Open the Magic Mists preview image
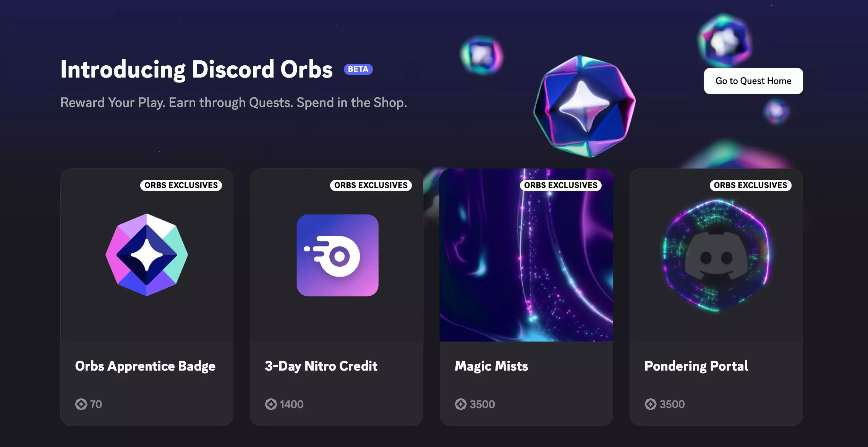Image resolution: width=868 pixels, height=447 pixels. (x=526, y=255)
